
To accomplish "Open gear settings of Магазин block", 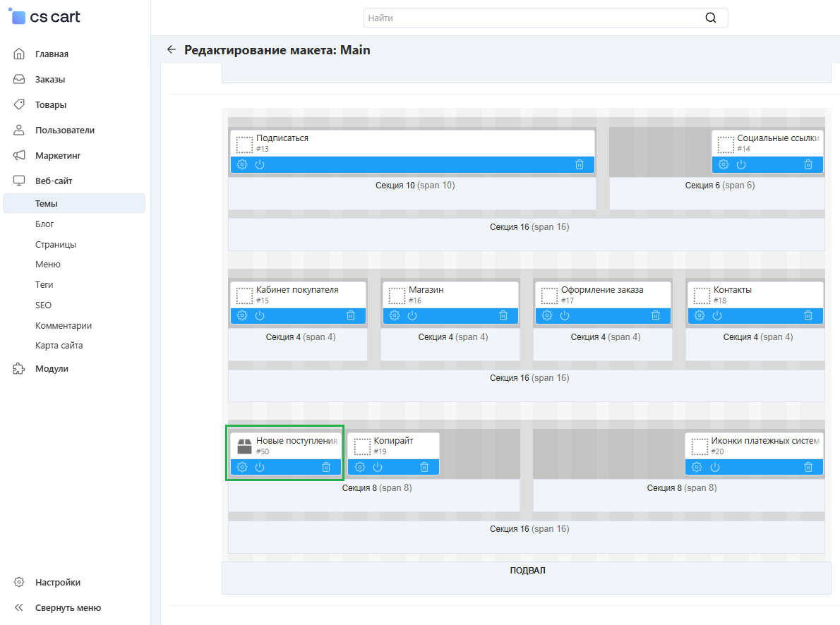I will point(395,315).
